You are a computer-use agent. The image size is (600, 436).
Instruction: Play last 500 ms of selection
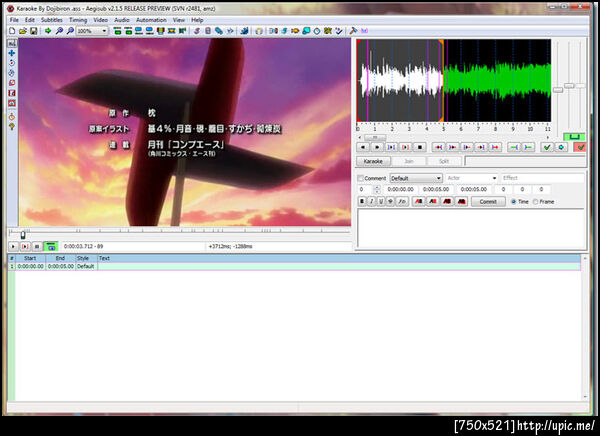pyautogui.click(x=481, y=147)
